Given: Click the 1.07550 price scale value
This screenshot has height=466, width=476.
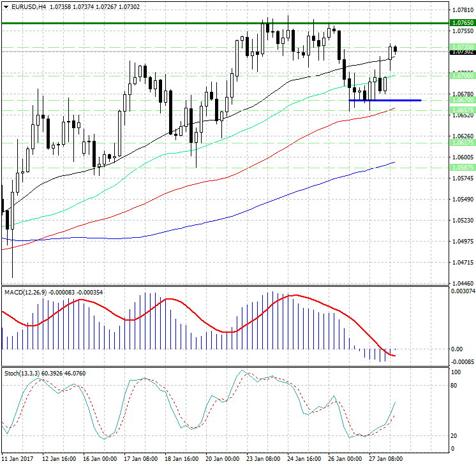Looking at the screenshot, I should click(x=463, y=31).
